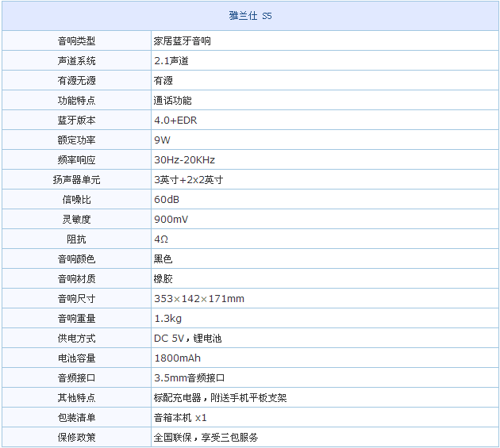500x448 pixels.
Task: Click the 雅兰仕 S5 product title
Action: pos(250,16)
